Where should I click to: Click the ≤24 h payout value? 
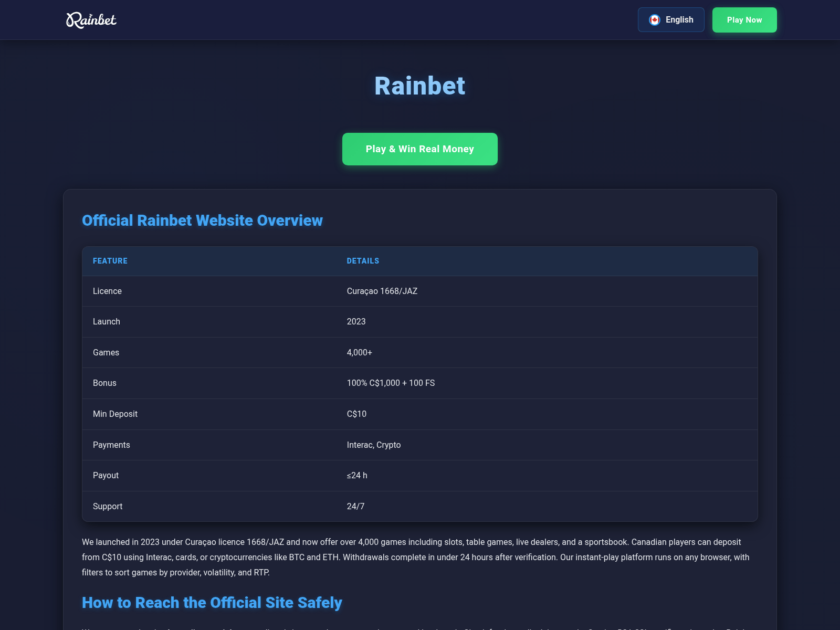(x=357, y=476)
